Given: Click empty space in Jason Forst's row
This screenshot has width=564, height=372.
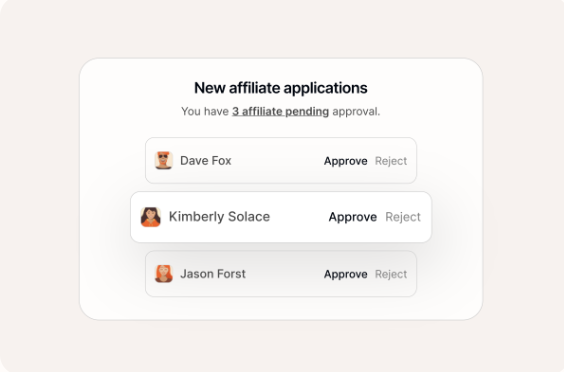Looking at the screenshot, I should pos(284,274).
